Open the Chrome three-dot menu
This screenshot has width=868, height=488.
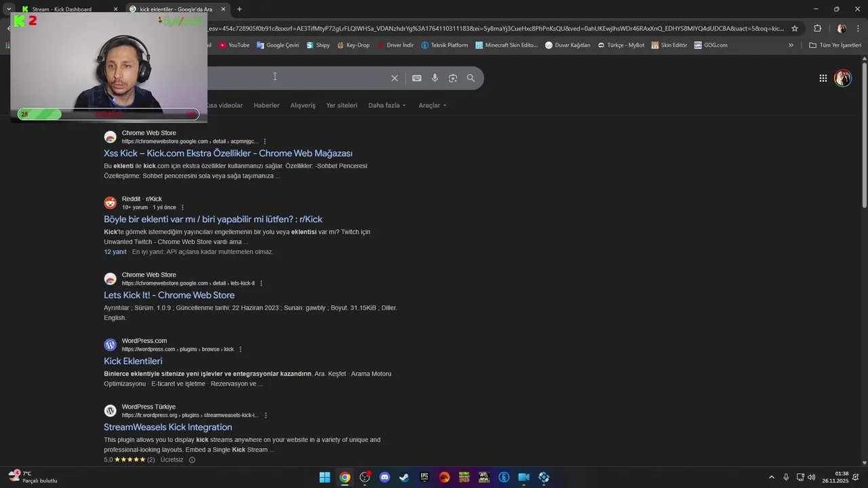coord(858,28)
